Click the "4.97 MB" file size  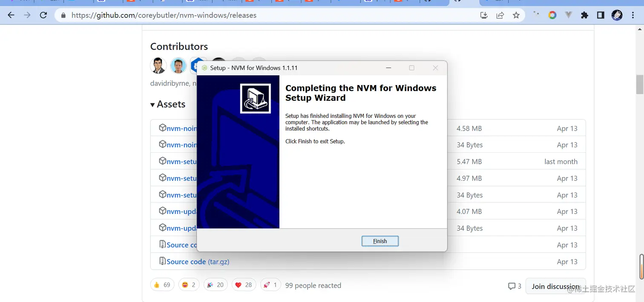pos(469,178)
